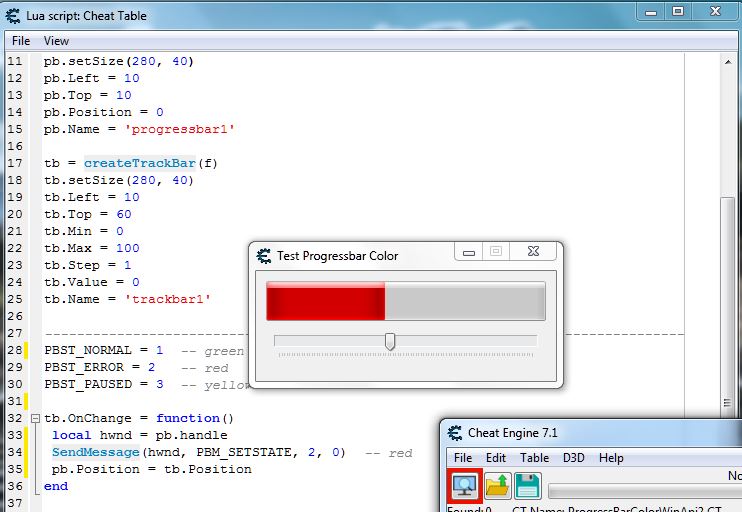The width and height of the screenshot is (742, 512).
Task: Close the Test Progressbar Color window
Action: [x=542, y=253]
